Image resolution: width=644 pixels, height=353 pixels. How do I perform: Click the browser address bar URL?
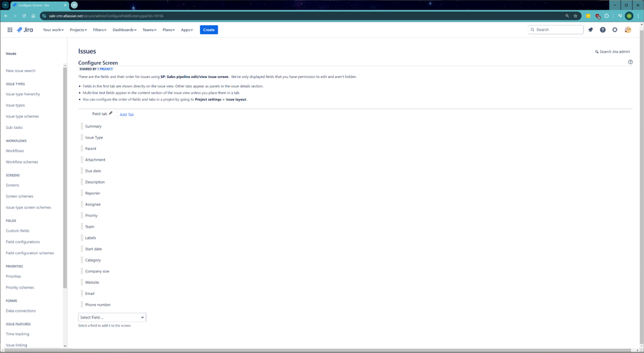pyautogui.click(x=106, y=16)
